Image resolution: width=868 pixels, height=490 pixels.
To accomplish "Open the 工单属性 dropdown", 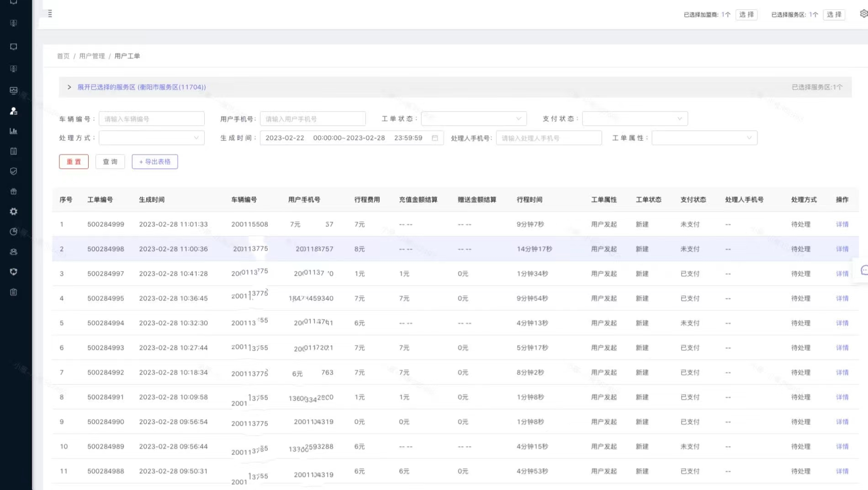I will 704,138.
